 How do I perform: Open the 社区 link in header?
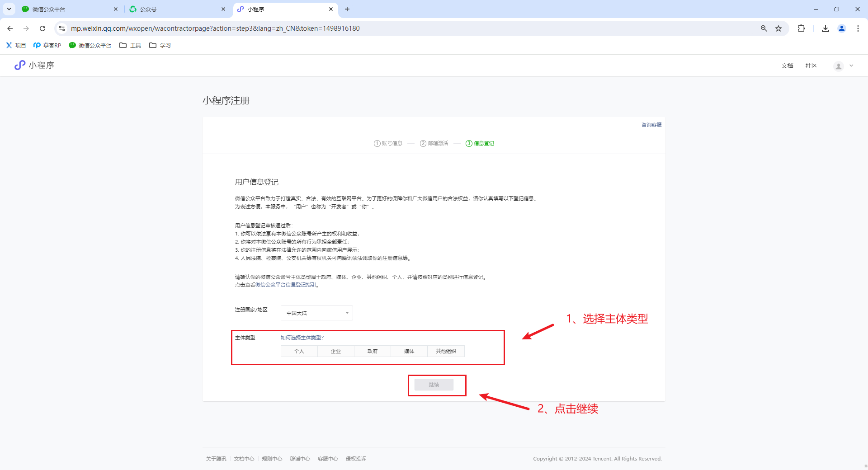tap(811, 66)
